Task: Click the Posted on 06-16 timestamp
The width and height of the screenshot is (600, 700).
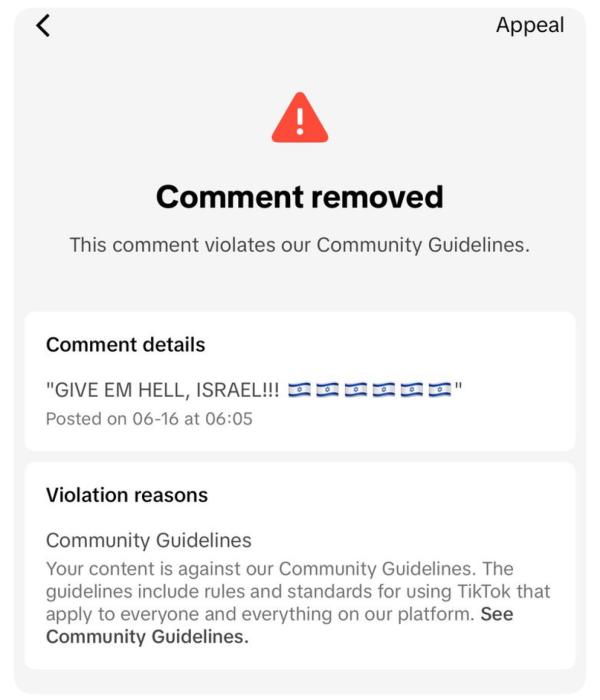Action: coord(149,419)
